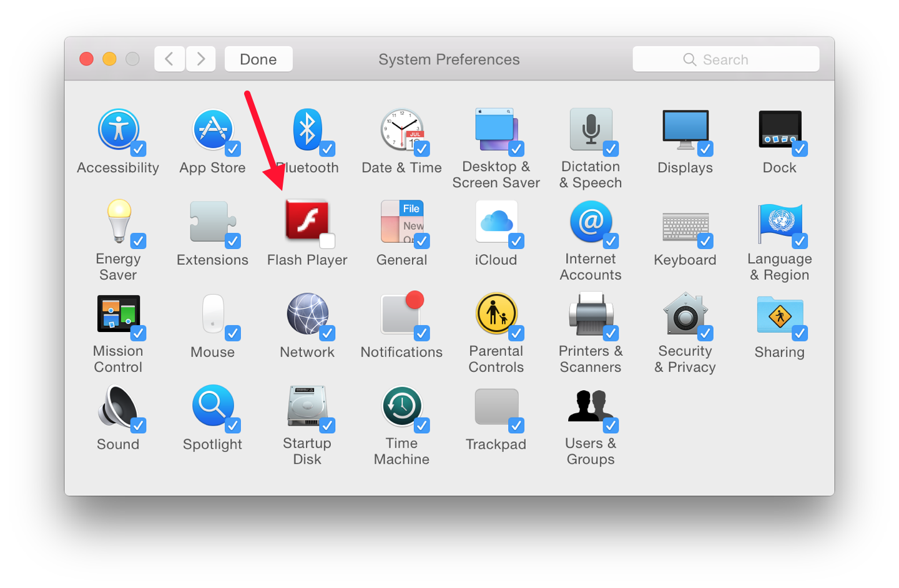Open Security & Privacy safe icon
The image size is (899, 588).
[x=685, y=313]
